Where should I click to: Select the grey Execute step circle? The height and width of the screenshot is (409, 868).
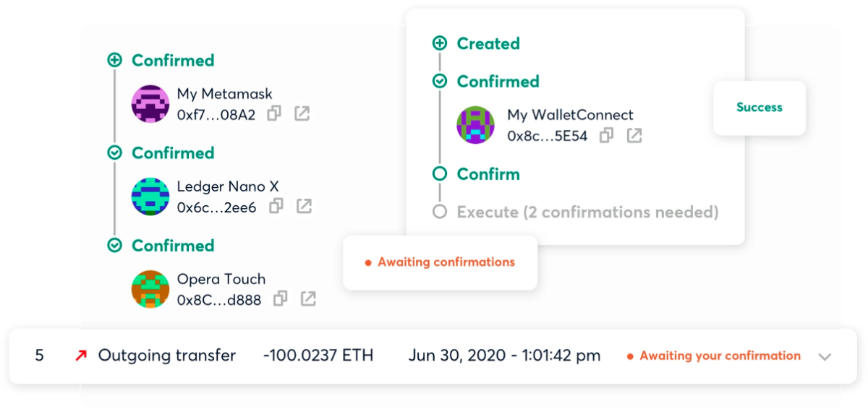tap(439, 212)
